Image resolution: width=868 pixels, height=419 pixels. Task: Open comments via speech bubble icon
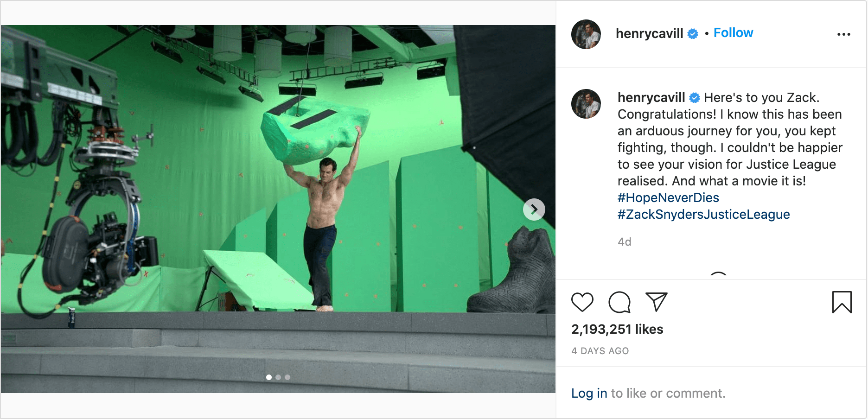619,302
